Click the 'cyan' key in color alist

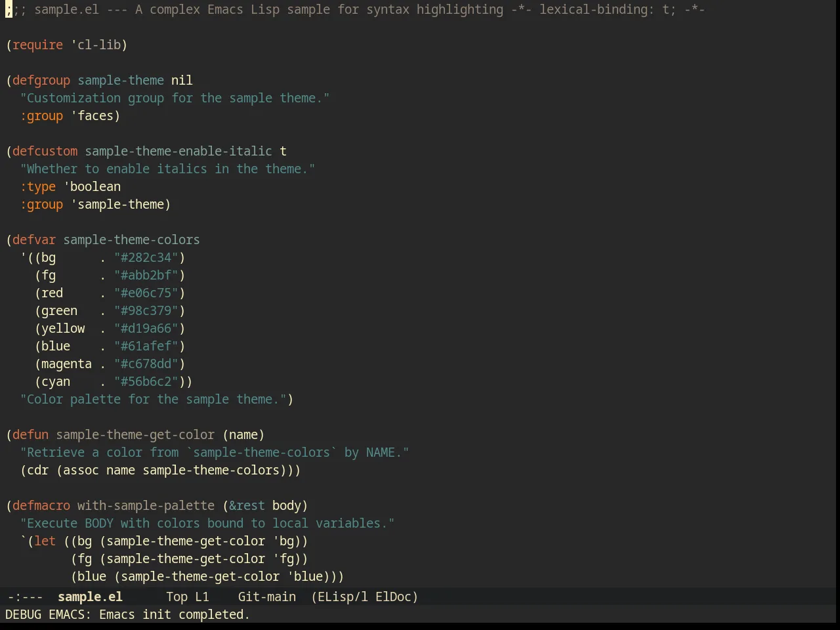(56, 381)
